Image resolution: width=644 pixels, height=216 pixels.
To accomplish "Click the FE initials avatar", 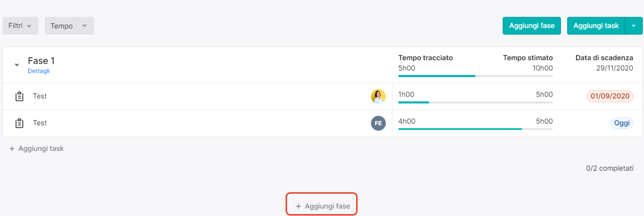I will [378, 123].
